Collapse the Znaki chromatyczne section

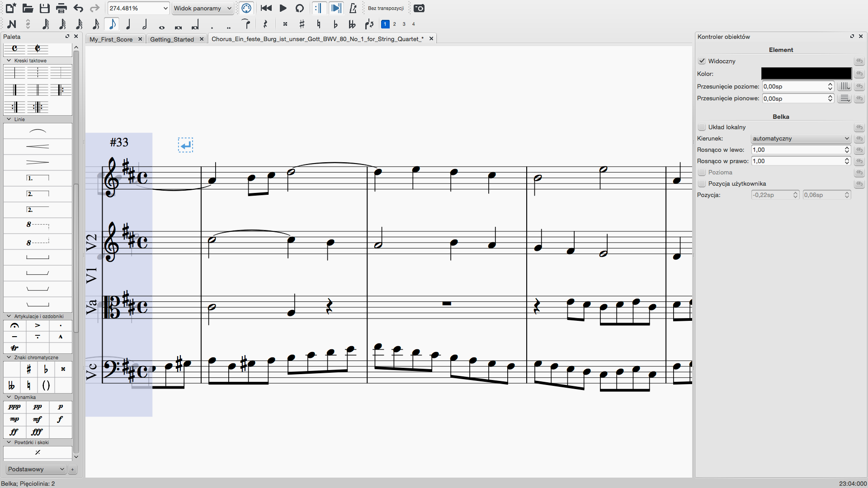click(x=9, y=357)
